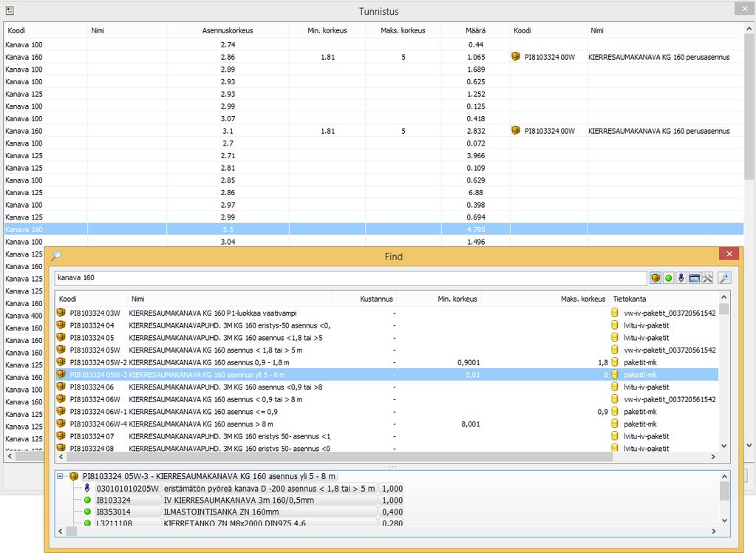
Task: Click down arrow of Tunnistus vertical scrollbar
Action: pos(749,445)
